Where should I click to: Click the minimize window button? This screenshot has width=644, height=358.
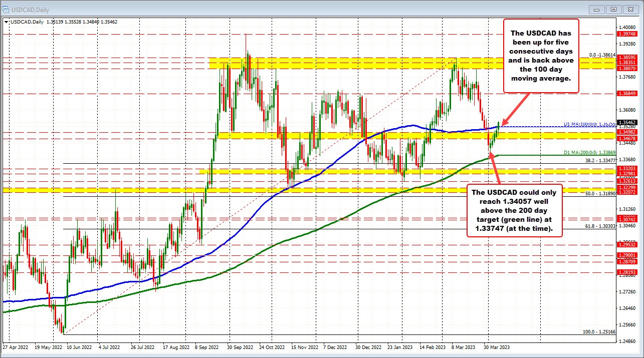[596, 9]
